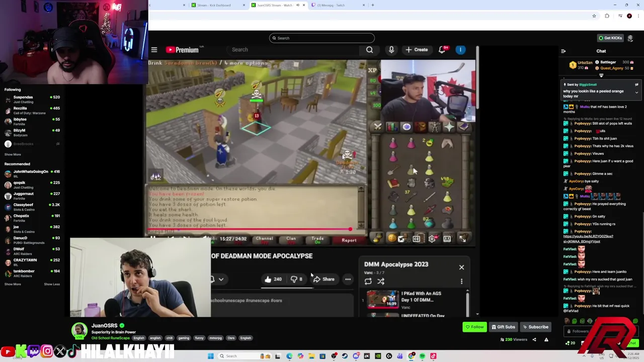The height and width of the screenshot is (362, 644).
Task: Toggle the in-game Trade chat filter
Action: point(317,240)
